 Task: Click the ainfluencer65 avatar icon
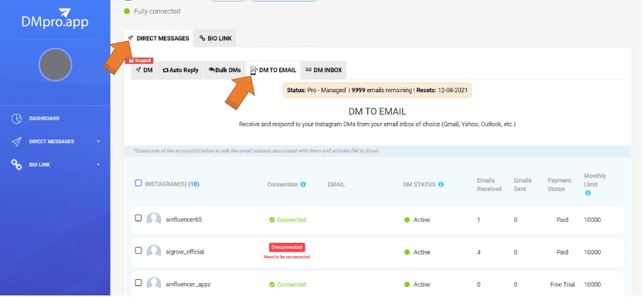[154, 219]
